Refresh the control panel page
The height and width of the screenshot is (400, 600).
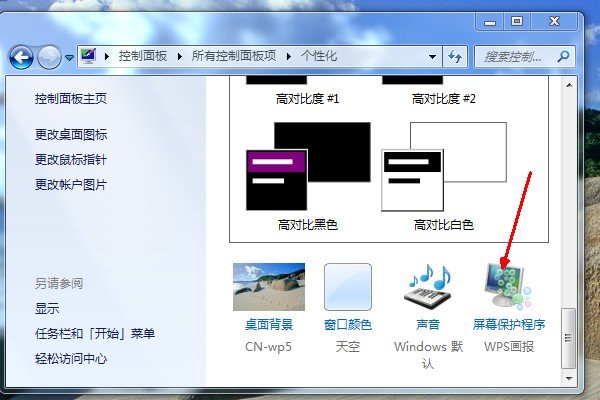[x=455, y=57]
